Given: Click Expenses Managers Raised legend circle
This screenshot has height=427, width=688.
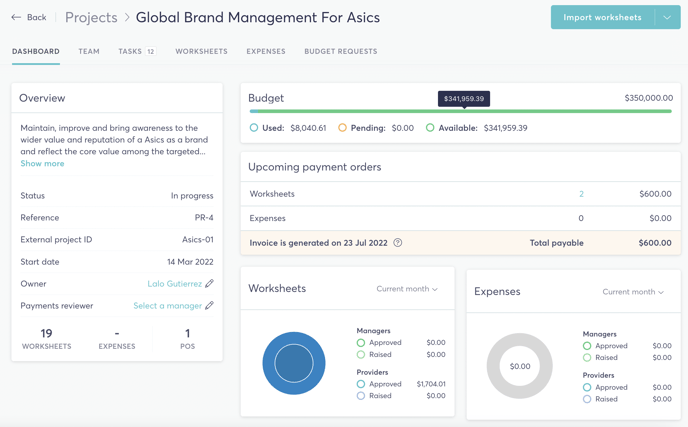Looking at the screenshot, I should point(587,358).
